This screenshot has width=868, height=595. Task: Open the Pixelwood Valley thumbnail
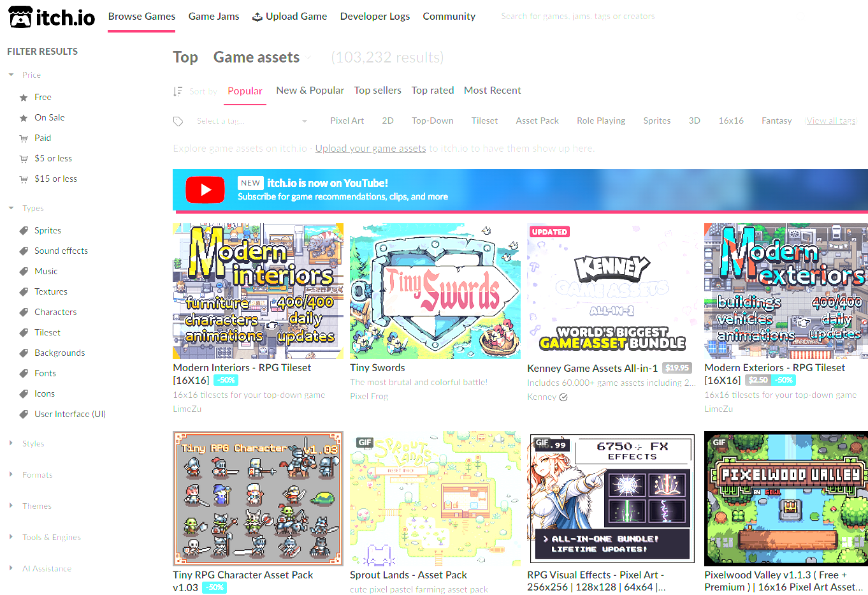tap(786, 499)
